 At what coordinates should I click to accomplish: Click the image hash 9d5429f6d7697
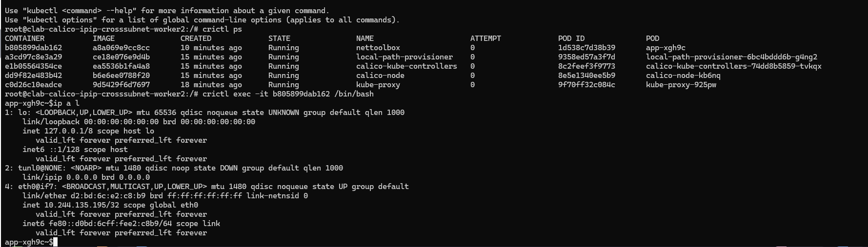(121, 85)
